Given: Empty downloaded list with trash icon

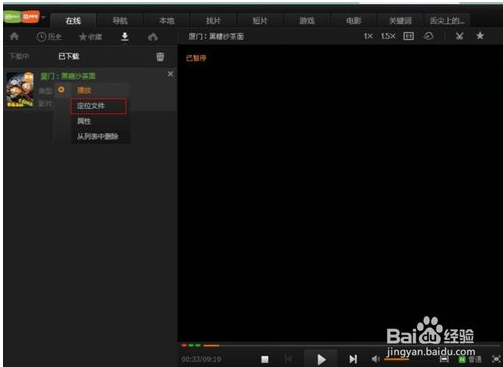Looking at the screenshot, I should tap(160, 57).
